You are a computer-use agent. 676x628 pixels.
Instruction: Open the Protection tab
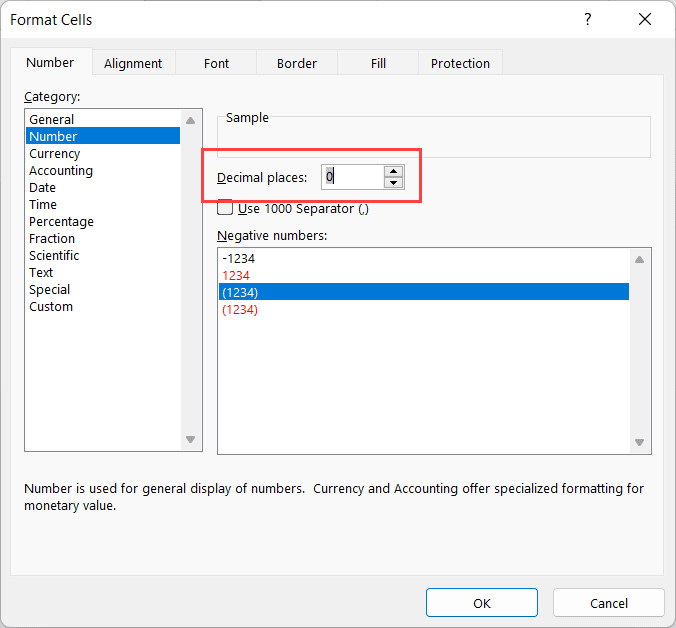click(460, 63)
